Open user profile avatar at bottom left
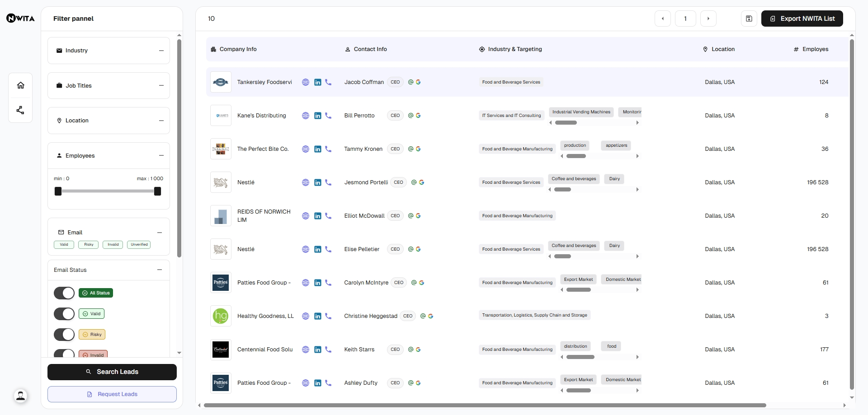The image size is (868, 415). [20, 396]
